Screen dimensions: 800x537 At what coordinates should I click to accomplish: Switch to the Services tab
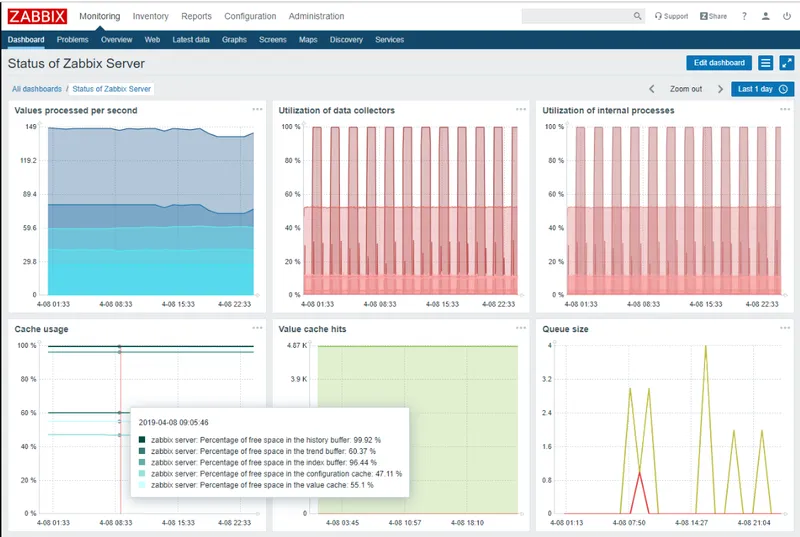tap(389, 40)
